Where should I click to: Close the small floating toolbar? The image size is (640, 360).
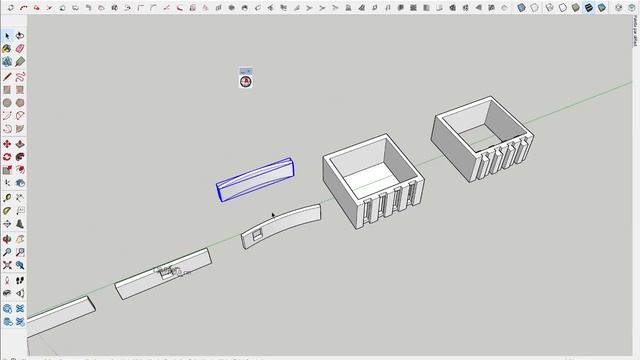click(249, 71)
